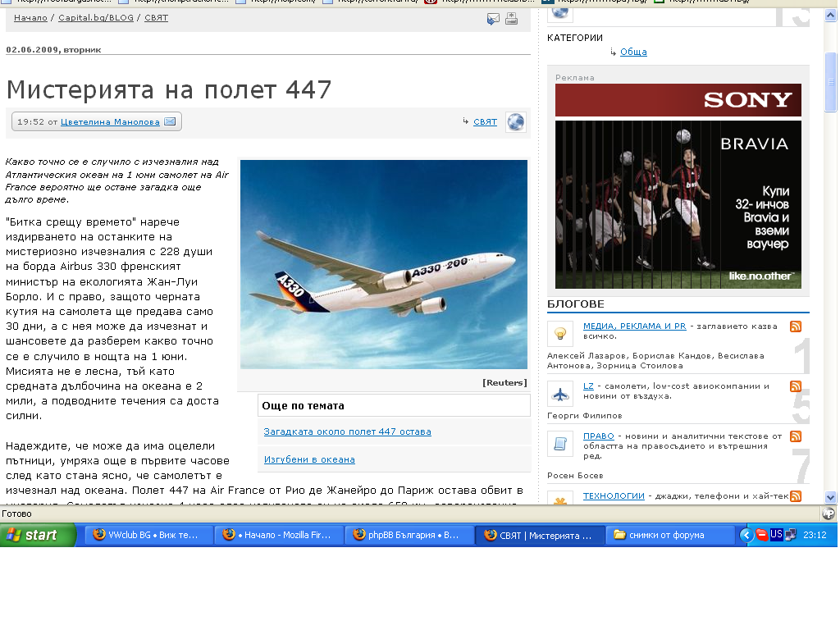Image resolution: width=840 pixels, height=630 pixels.
Task: Open related article Загадката около полет 447 остава
Action: [347, 431]
